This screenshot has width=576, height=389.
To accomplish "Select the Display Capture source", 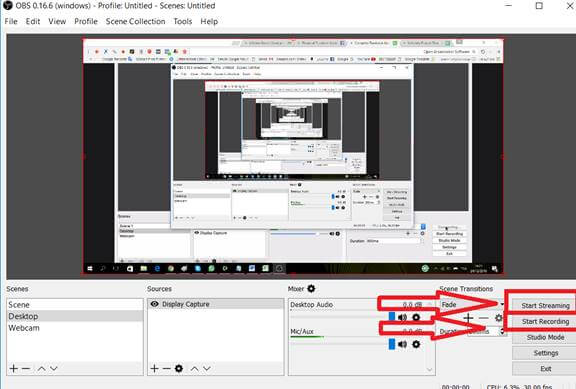I will coord(216,304).
